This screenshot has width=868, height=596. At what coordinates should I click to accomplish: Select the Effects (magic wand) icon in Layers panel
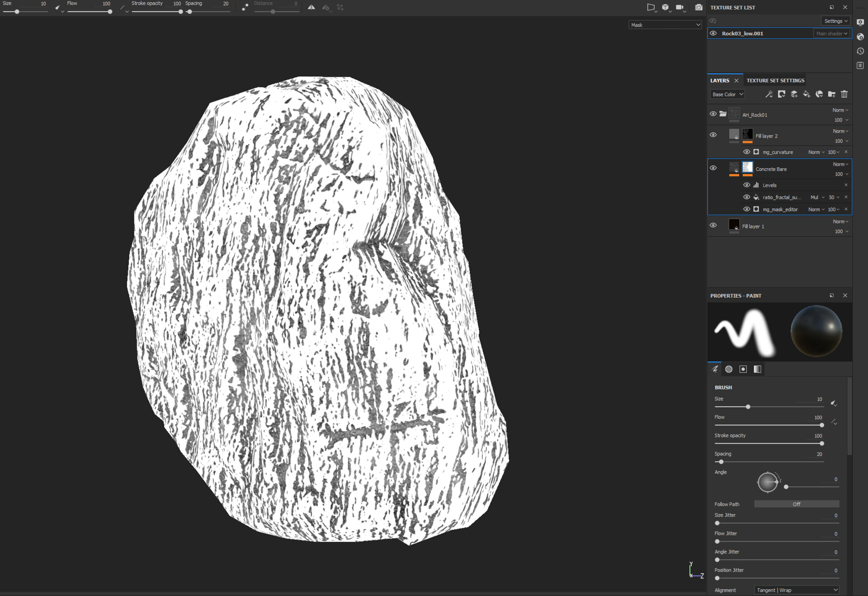coord(769,94)
